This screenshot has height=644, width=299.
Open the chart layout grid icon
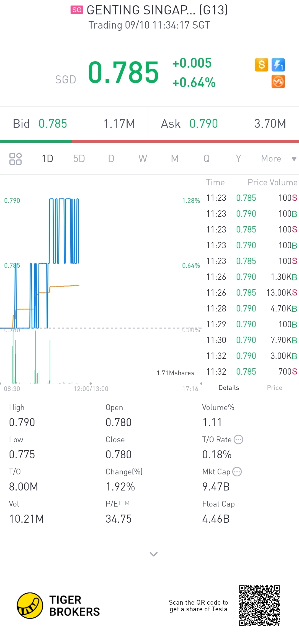coord(16,159)
